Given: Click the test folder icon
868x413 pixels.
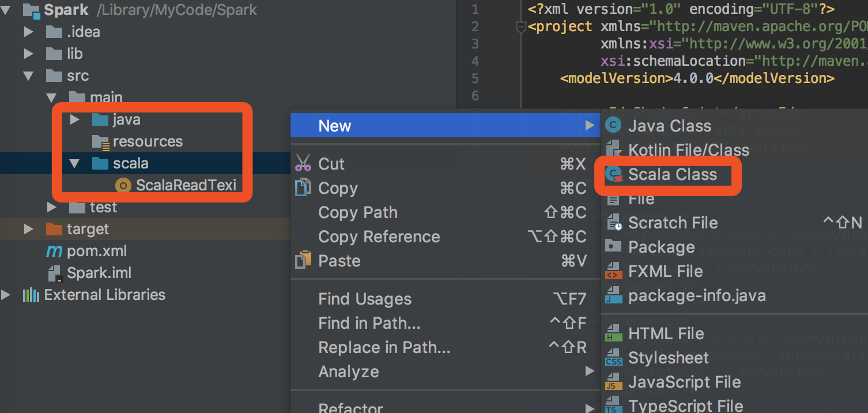Looking at the screenshot, I should coord(77,207).
